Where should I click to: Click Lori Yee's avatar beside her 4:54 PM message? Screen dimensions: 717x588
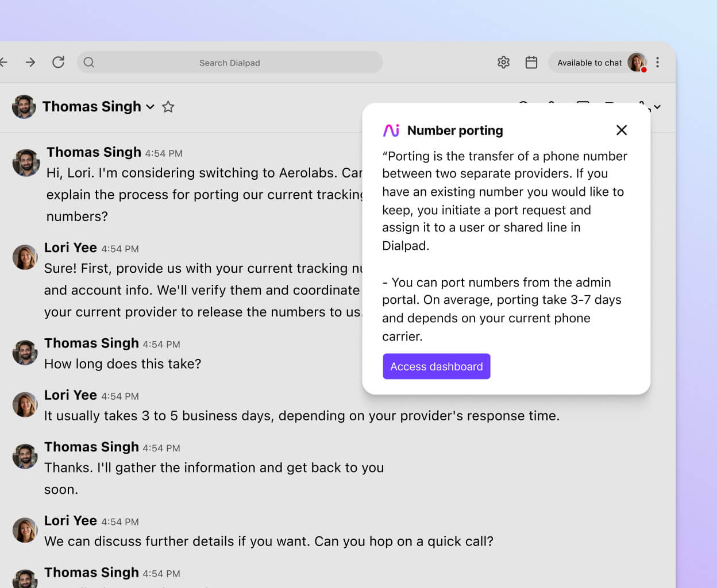(x=25, y=257)
